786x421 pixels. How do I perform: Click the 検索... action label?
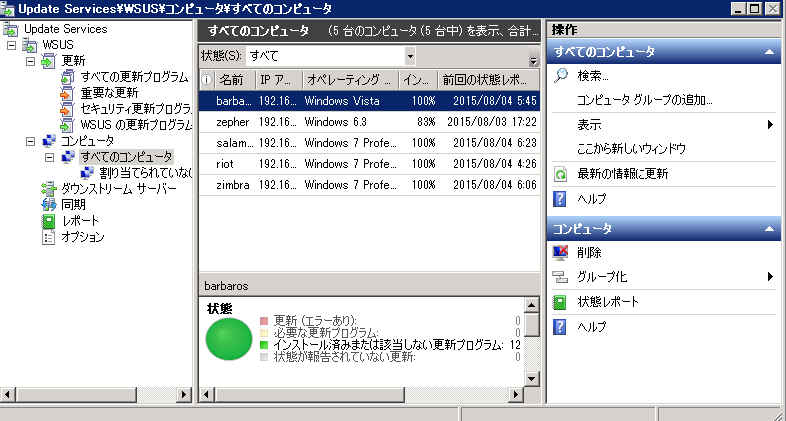tap(593, 76)
